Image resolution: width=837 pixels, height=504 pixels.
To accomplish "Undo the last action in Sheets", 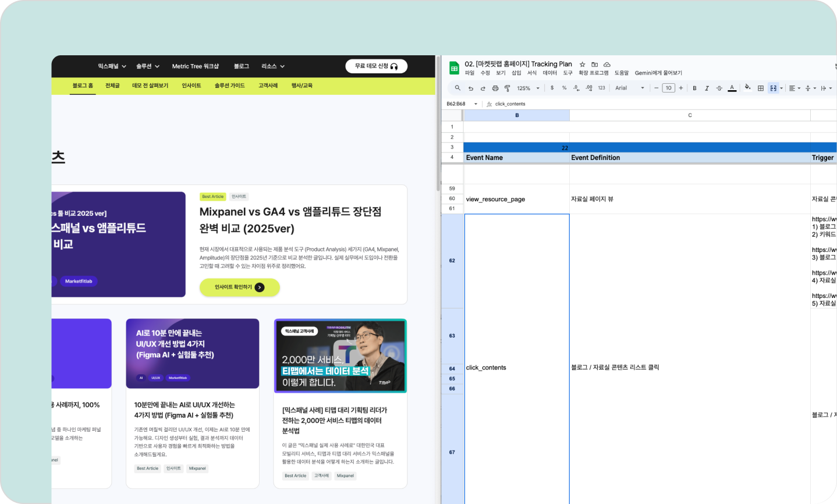I will click(x=470, y=88).
